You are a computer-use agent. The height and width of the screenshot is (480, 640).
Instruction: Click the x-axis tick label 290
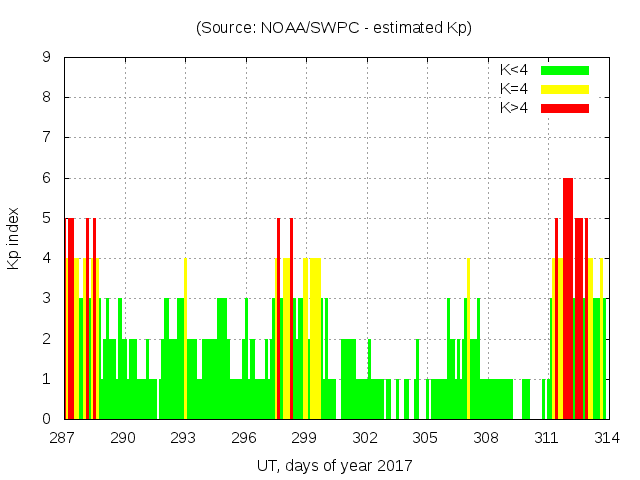click(x=123, y=438)
